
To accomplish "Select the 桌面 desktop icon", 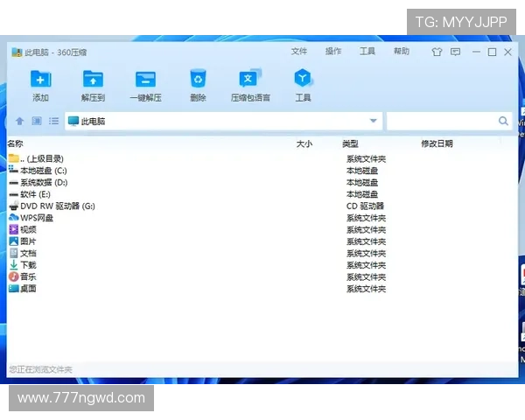I will (x=14, y=289).
